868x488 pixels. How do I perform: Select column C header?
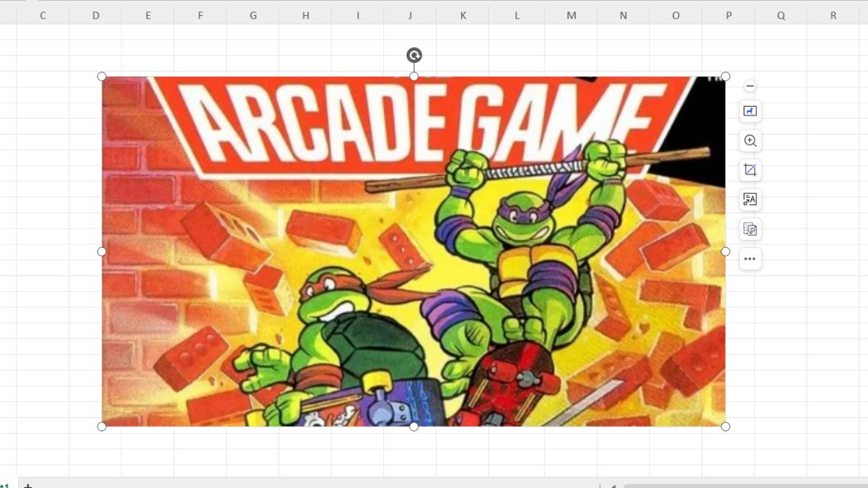43,15
